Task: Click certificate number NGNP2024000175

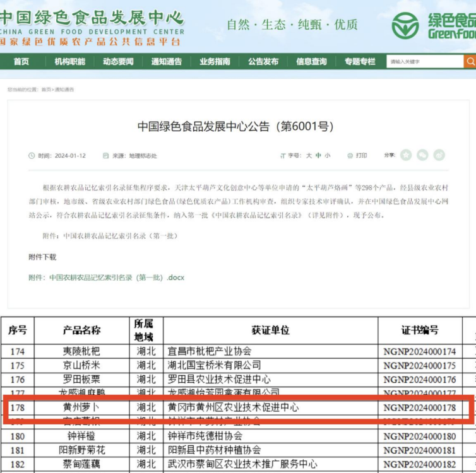Action: click(420, 366)
